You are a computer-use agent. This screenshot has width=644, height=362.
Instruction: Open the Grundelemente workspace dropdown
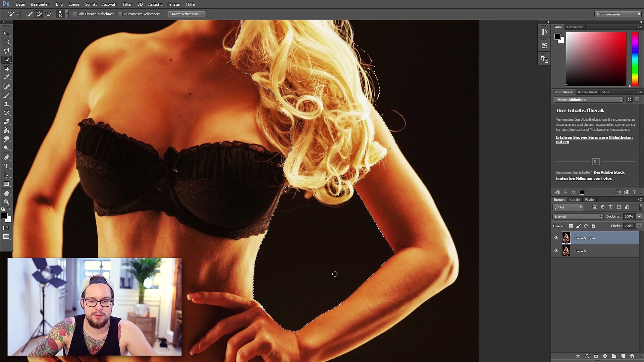(619, 14)
